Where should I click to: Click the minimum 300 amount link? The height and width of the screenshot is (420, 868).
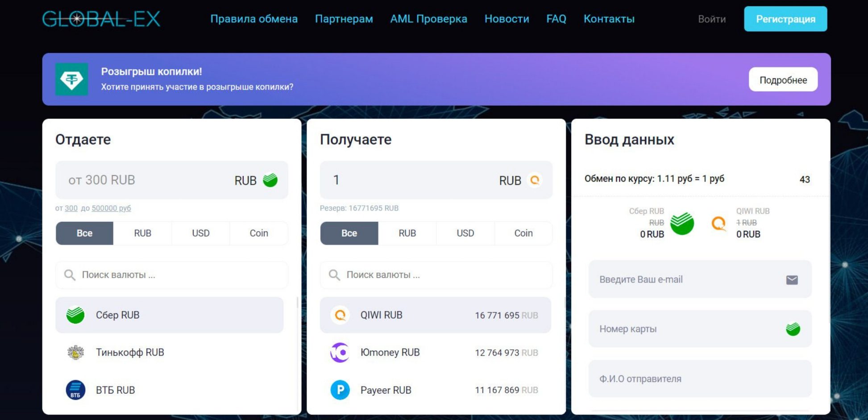coord(71,208)
